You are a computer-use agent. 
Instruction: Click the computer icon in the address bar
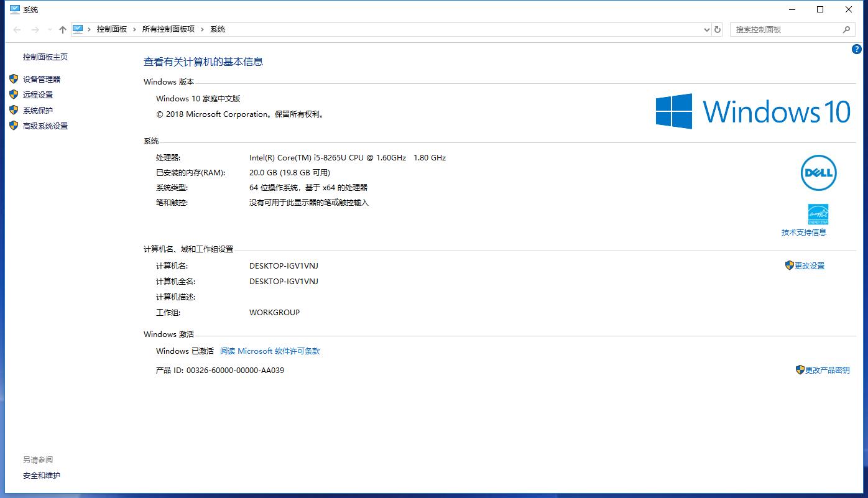coord(78,29)
